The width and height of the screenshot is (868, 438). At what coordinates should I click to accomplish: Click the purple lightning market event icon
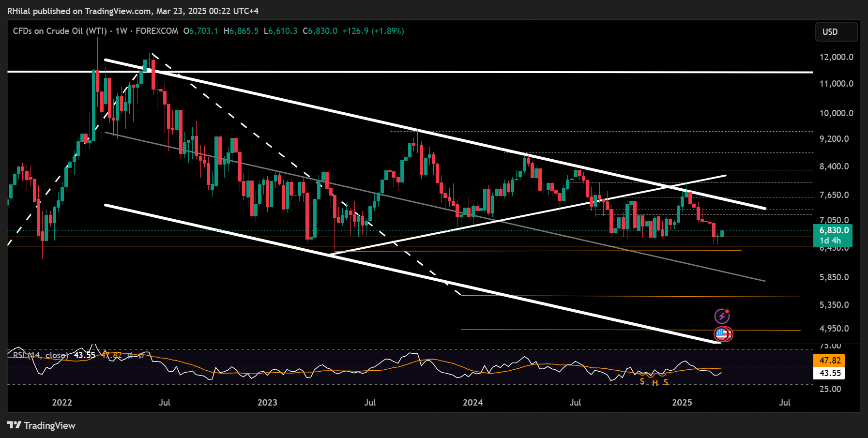click(x=722, y=317)
